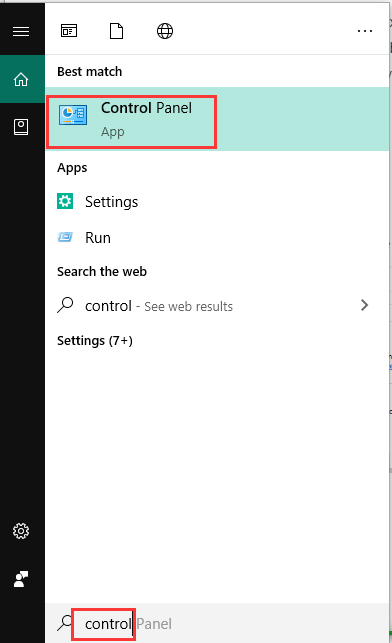
Task: Click the Control Panel app icon
Action: click(x=73, y=115)
